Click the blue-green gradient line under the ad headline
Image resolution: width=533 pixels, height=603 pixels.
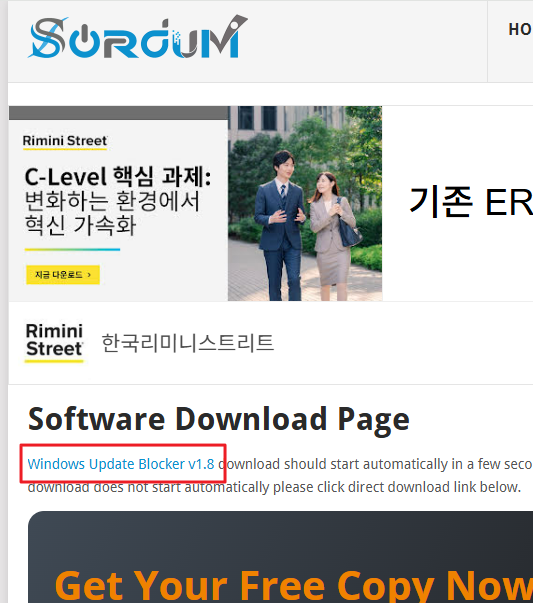coord(72,250)
